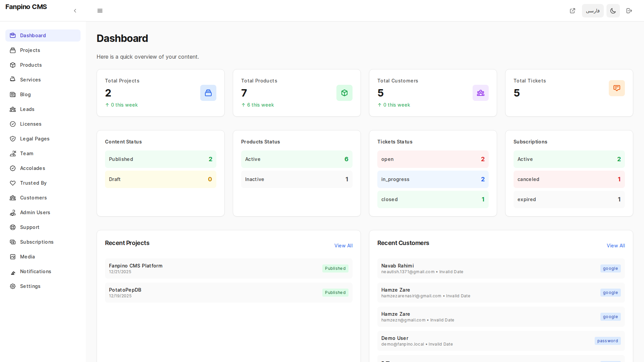Open the Products menu item

point(43,65)
